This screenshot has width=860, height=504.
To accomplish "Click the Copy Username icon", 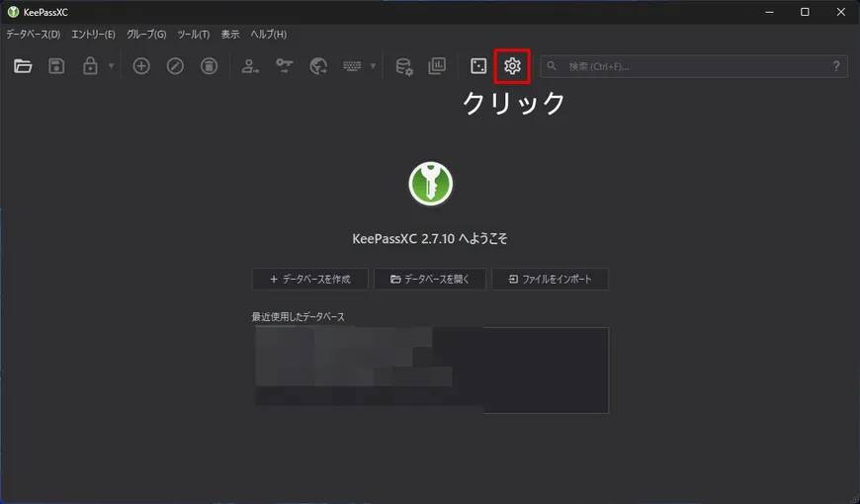I will [x=250, y=66].
